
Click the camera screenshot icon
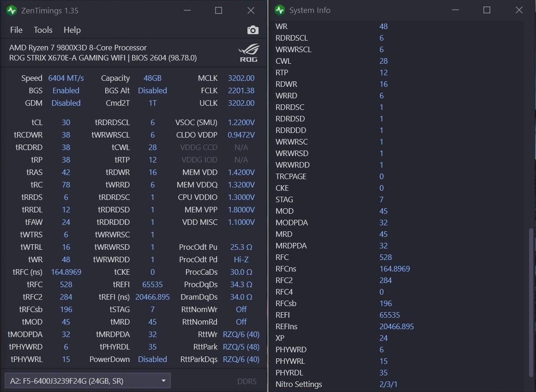click(253, 30)
